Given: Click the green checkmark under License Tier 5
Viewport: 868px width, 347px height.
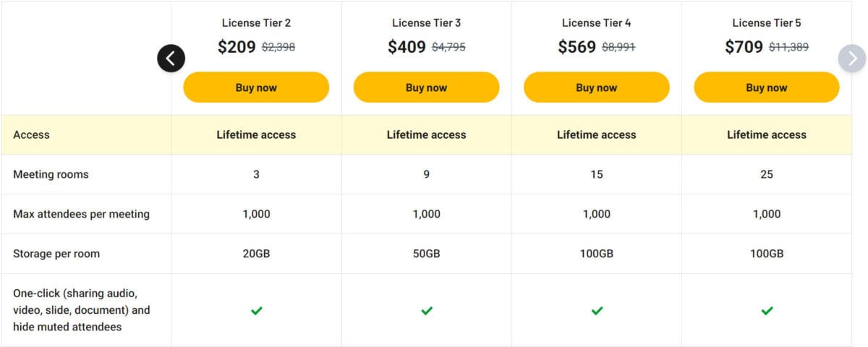Looking at the screenshot, I should (767, 311).
